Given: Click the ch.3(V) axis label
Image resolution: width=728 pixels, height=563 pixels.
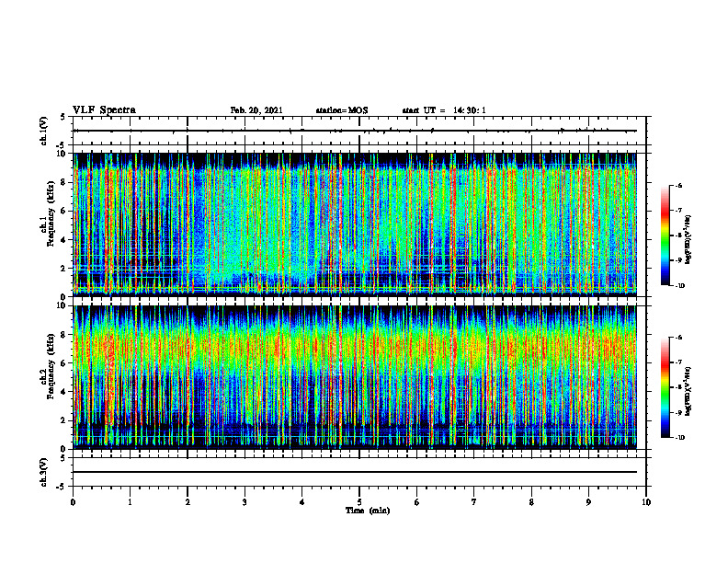Looking at the screenshot, I should [x=43, y=472].
